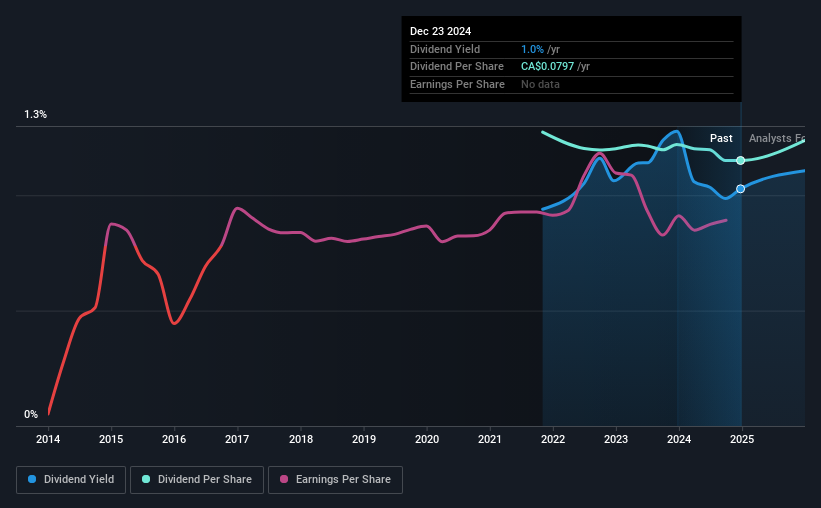Click the blue Dividend Yield legend dot
Screen dimensions: 821x508
click(32, 479)
